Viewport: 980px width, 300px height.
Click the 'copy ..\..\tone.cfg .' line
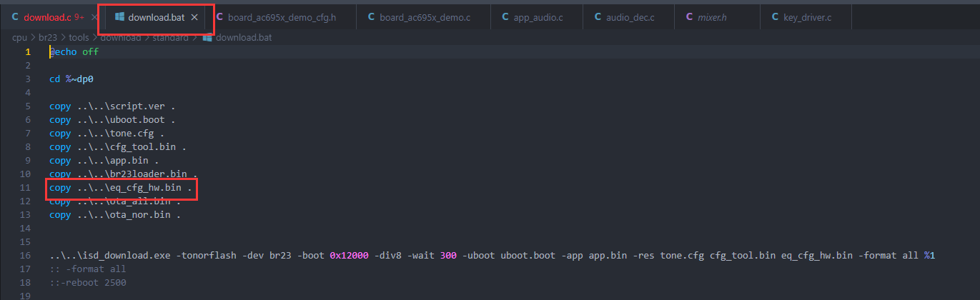click(107, 134)
